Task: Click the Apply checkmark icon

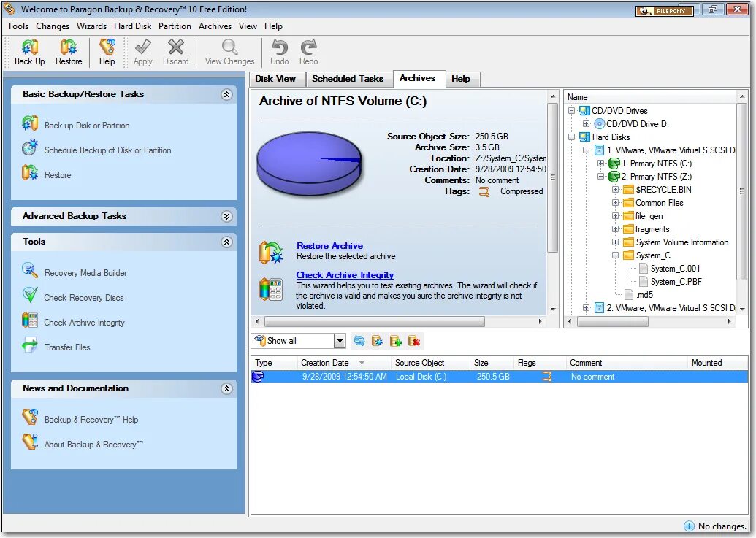Action: tap(142, 47)
